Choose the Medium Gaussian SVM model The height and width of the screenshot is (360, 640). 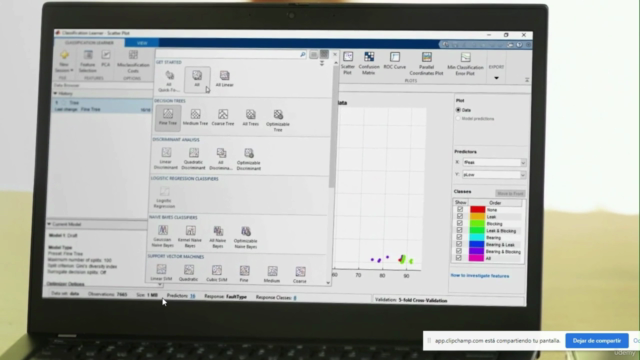tap(272, 274)
